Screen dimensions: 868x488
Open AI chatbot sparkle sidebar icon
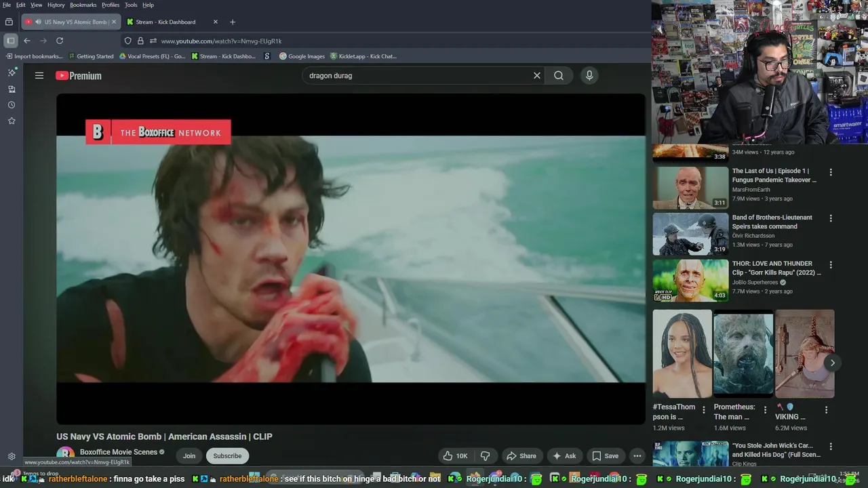pyautogui.click(x=12, y=73)
